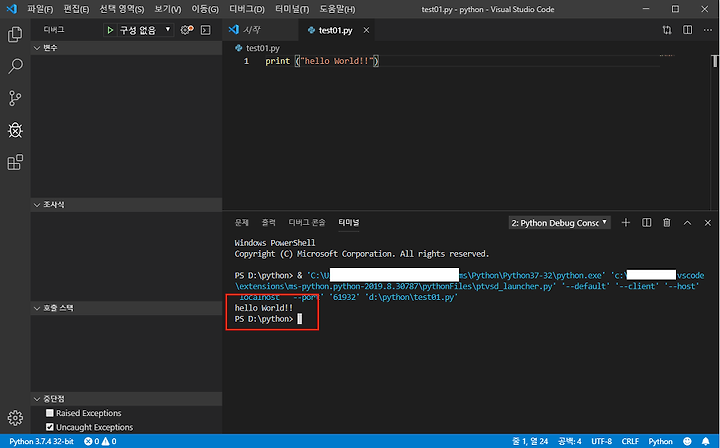This screenshot has height=448, width=720.
Task: Switch to the 시작 welcome tab
Action: (x=260, y=30)
